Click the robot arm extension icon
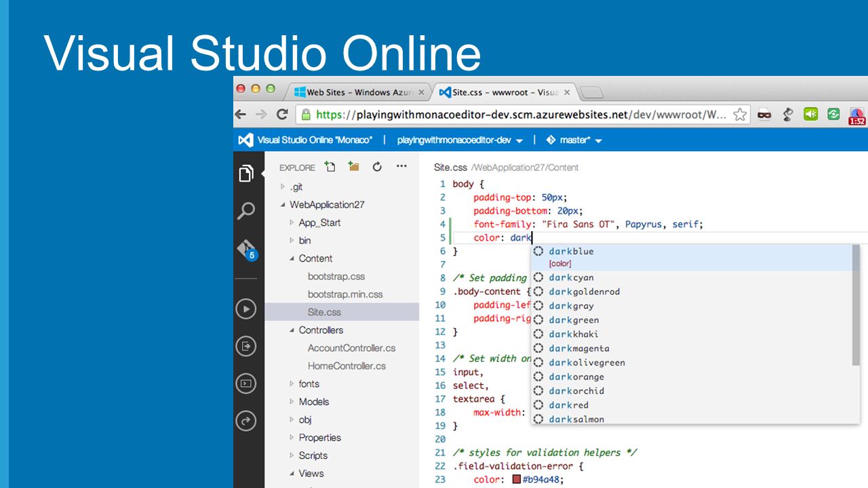868x488 pixels. [787, 115]
